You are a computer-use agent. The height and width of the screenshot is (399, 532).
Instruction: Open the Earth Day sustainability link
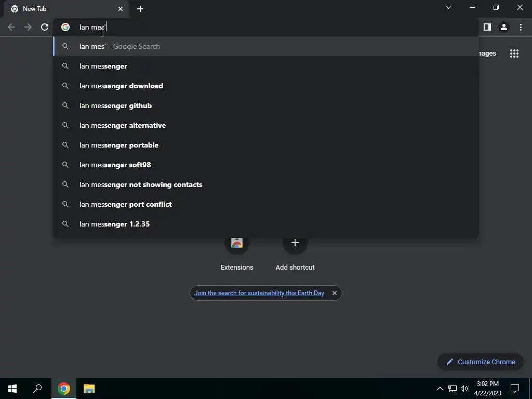pyautogui.click(x=259, y=293)
